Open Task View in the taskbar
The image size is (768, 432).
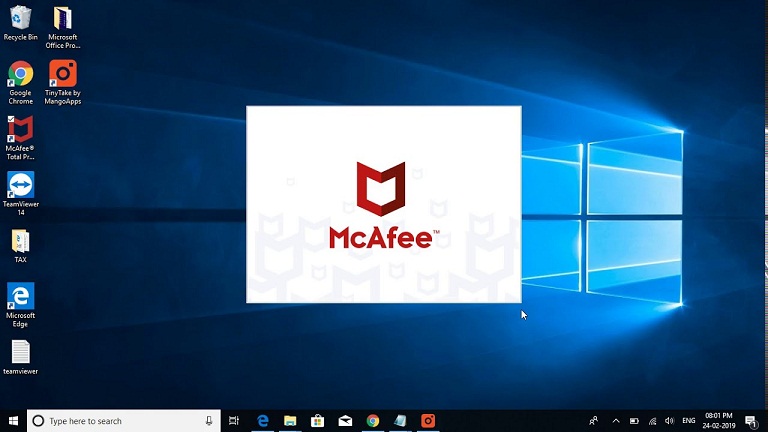coord(234,421)
